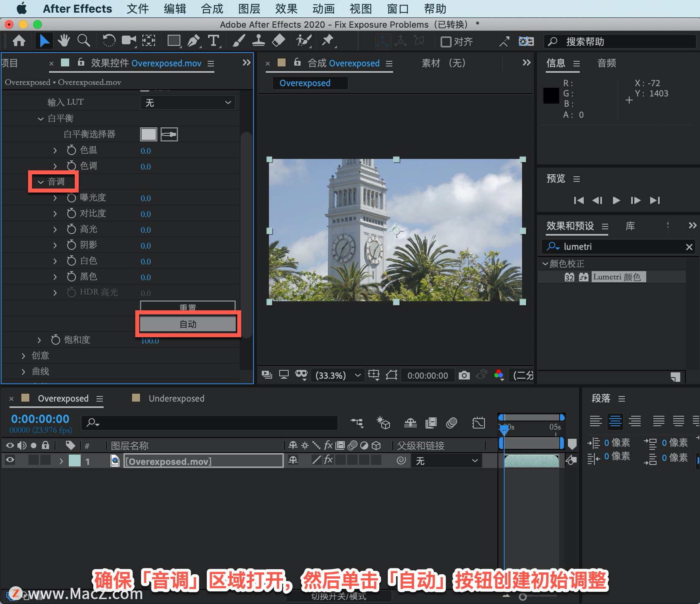Image resolution: width=700 pixels, height=604 pixels.
Task: Click the white balance eyedropper
Action: coord(169,134)
